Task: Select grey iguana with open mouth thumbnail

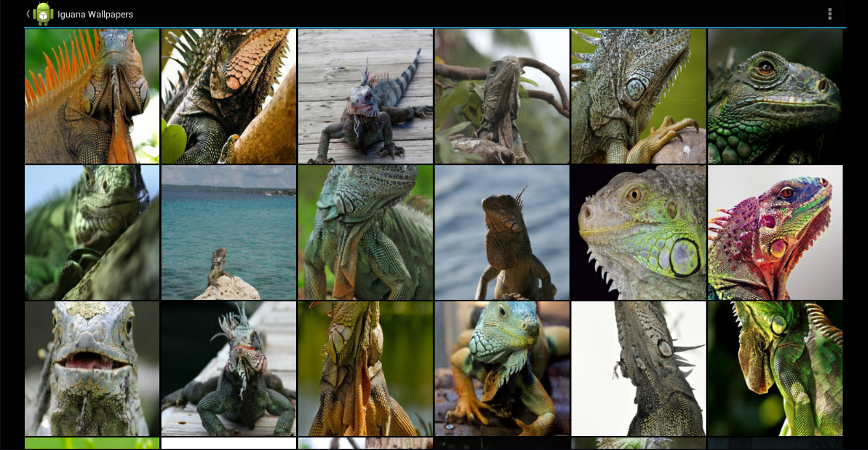Action: (x=92, y=369)
